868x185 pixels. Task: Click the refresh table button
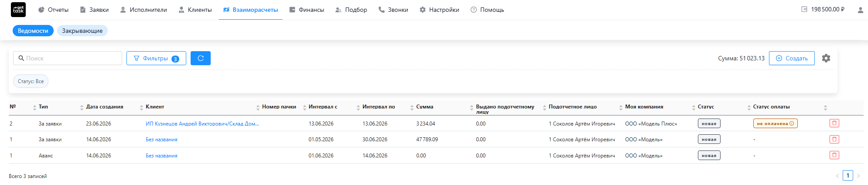(201, 58)
